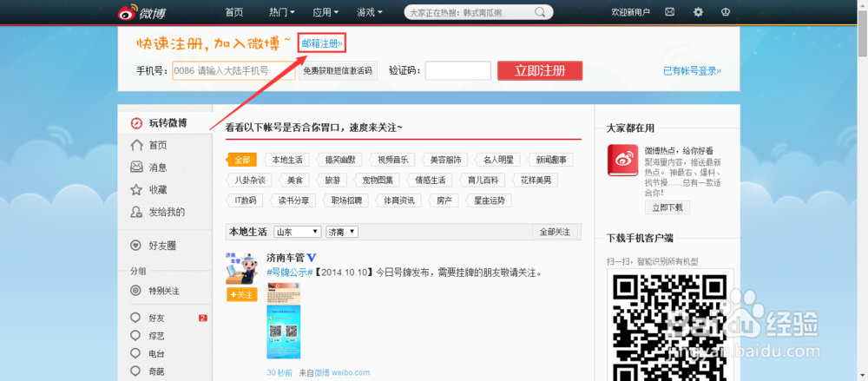The height and width of the screenshot is (381, 868).
Task: Go to 首页 in top navigation
Action: coord(234,11)
